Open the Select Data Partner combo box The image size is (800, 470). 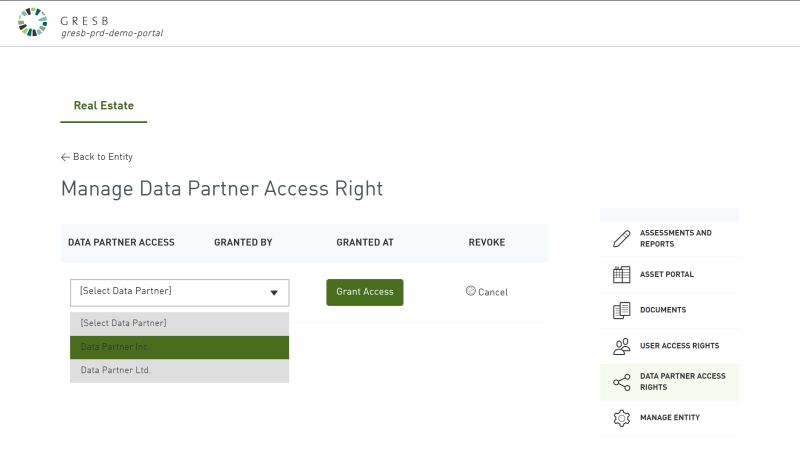(180, 293)
